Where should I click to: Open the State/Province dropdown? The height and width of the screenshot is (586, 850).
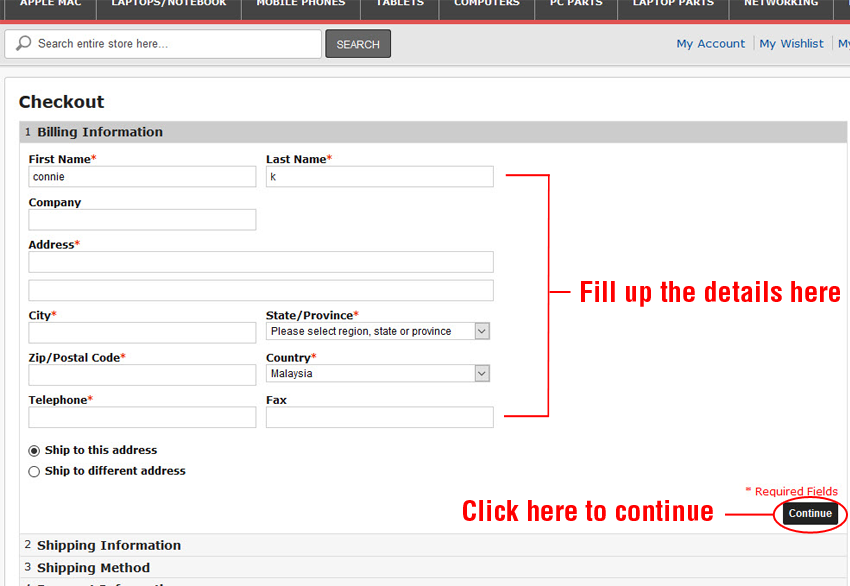(x=378, y=331)
